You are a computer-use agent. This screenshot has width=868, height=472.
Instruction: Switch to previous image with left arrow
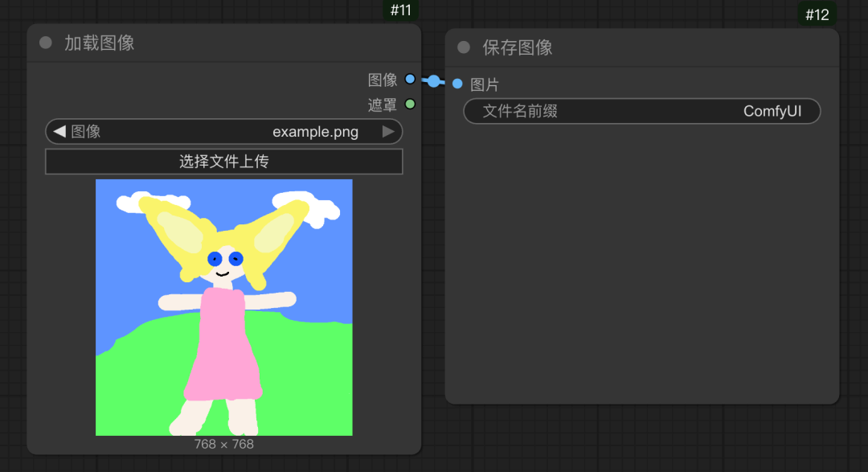point(59,131)
